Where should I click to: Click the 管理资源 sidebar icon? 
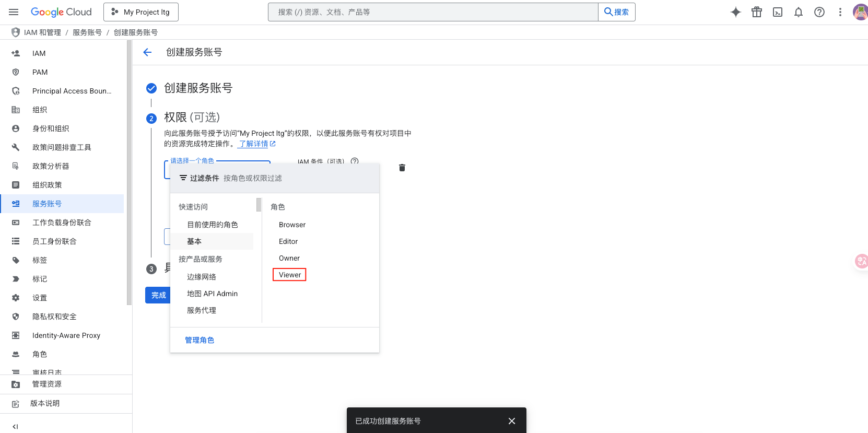click(x=16, y=384)
